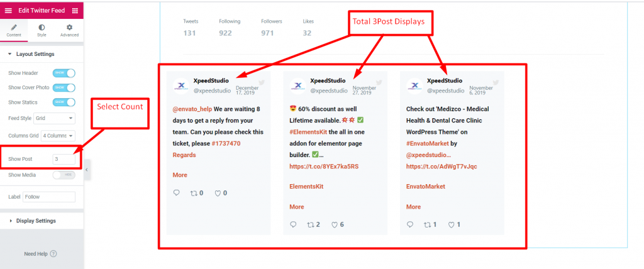This screenshot has height=269, width=644.
Task: Click XpeedStudio avatar on November 27 tweet
Action: (x=297, y=85)
